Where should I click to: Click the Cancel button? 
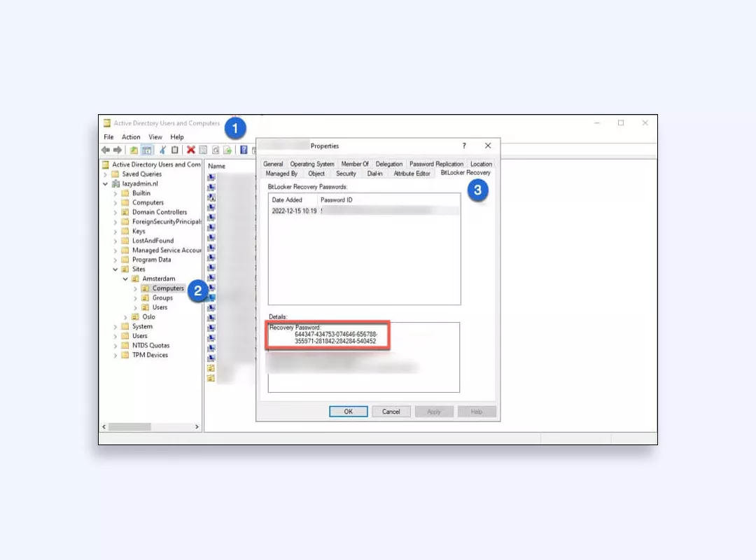click(x=391, y=412)
